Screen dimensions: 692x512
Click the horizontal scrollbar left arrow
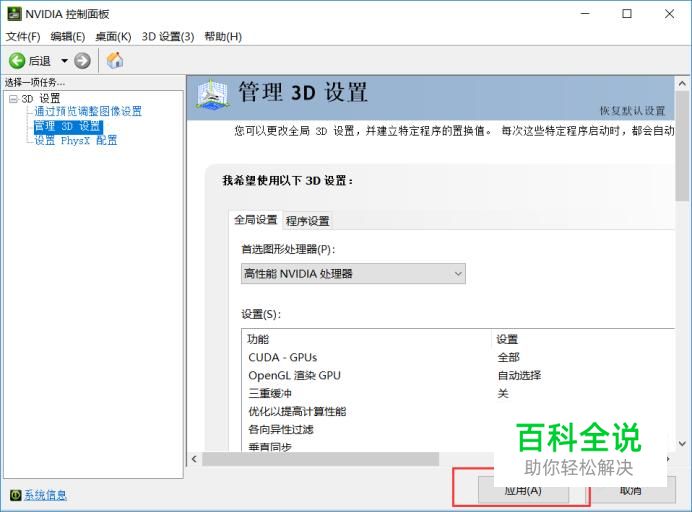[x=194, y=459]
